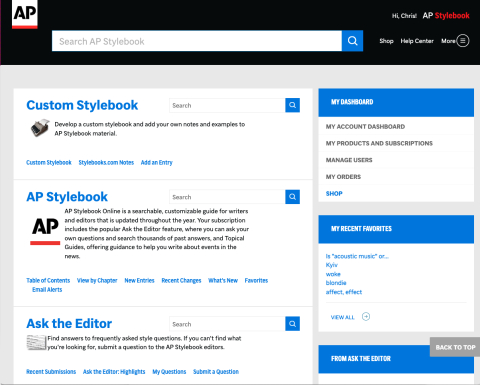Click the My Recent Favorites panel header
This screenshot has height=385, width=480.
point(396,229)
